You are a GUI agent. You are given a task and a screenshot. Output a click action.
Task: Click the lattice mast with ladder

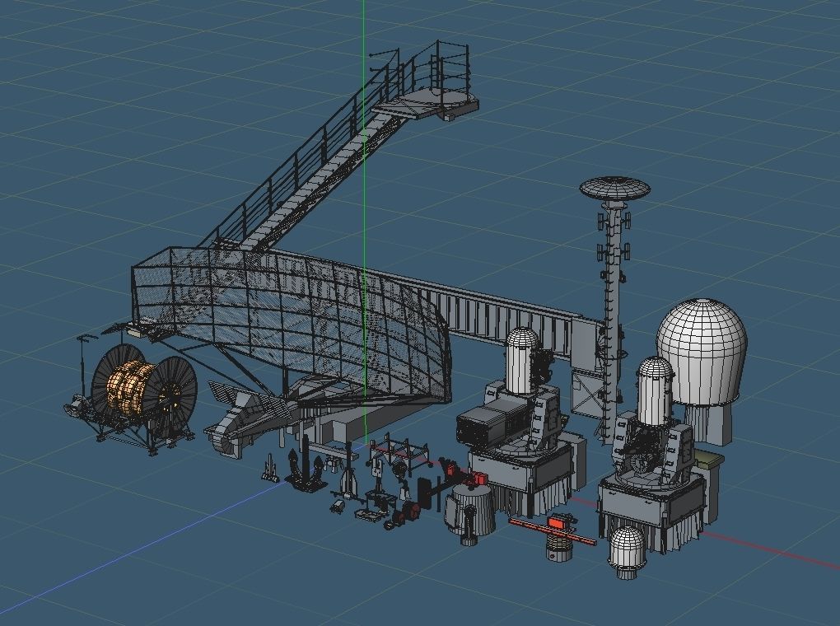click(614, 321)
